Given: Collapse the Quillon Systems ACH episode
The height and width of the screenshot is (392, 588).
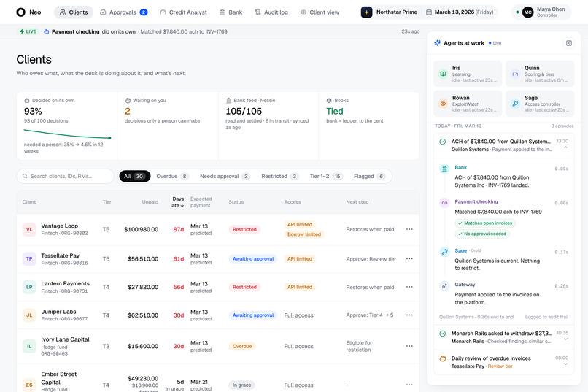Looking at the screenshot, I should (x=565, y=147).
